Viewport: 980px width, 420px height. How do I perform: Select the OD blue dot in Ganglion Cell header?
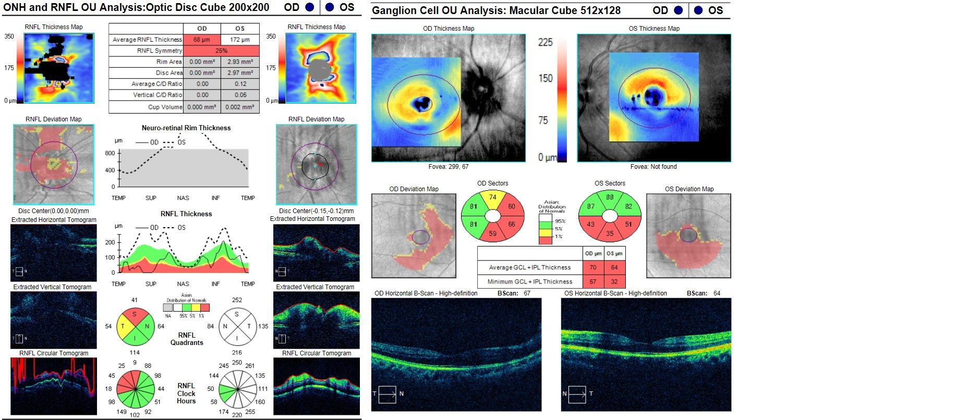(678, 10)
